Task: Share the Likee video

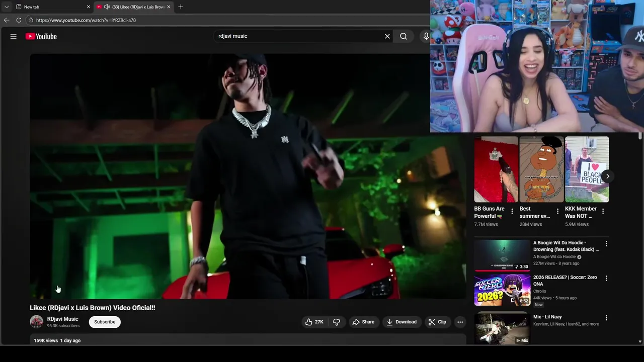Action: [363, 322]
